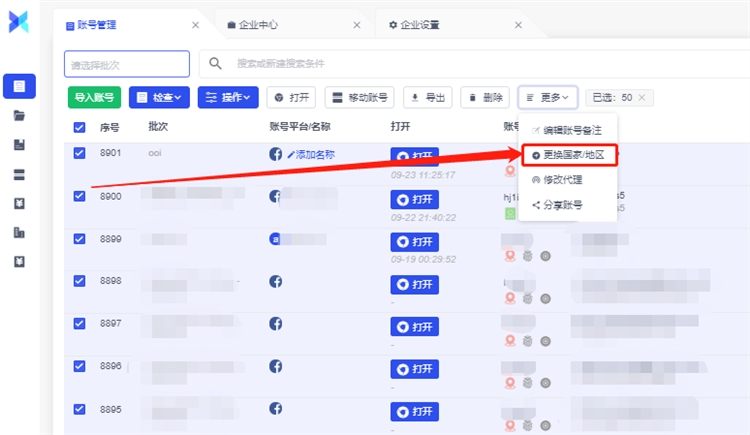Open account 8898 with 打开 button
The width and height of the screenshot is (750, 435).
pos(415,285)
